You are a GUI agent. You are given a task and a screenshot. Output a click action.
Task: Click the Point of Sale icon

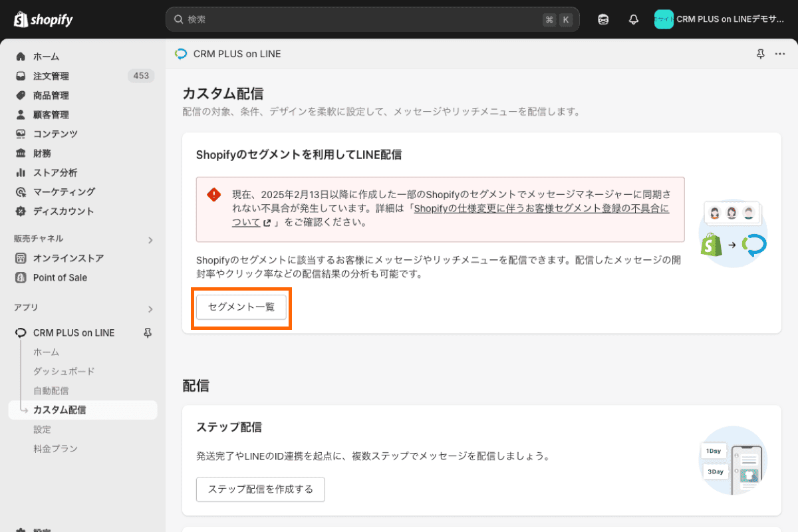[x=21, y=277]
